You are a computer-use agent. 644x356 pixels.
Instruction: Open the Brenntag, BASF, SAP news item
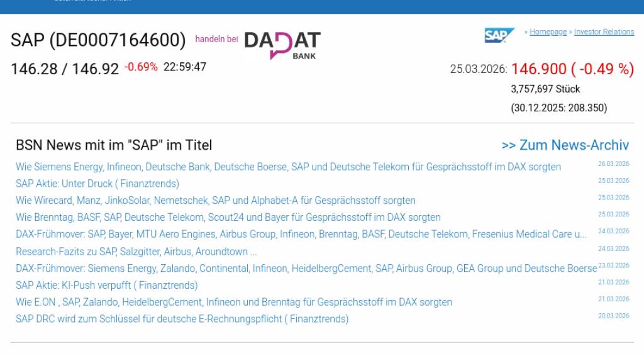[228, 218]
